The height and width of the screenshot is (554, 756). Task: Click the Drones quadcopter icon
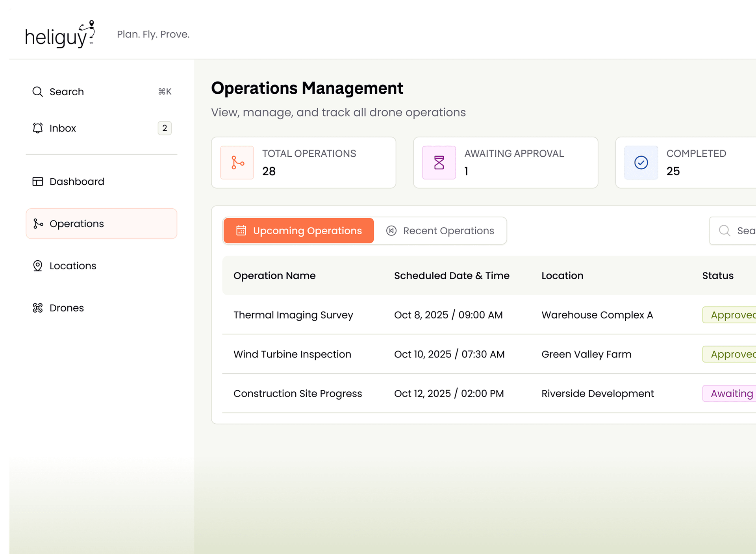tap(37, 308)
